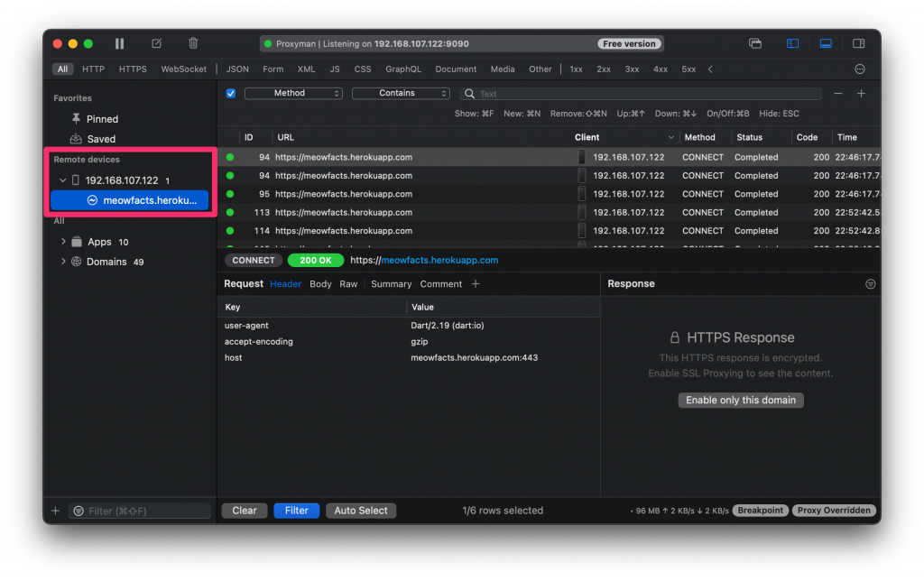The height and width of the screenshot is (581, 924).
Task: Open the compose request icon
Action: pos(157,43)
